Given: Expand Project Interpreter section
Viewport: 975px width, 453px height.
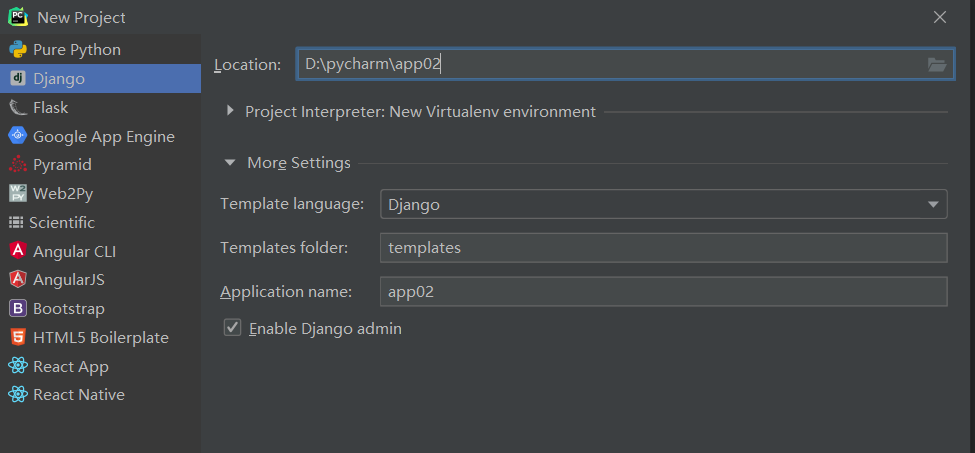Looking at the screenshot, I should 231,111.
